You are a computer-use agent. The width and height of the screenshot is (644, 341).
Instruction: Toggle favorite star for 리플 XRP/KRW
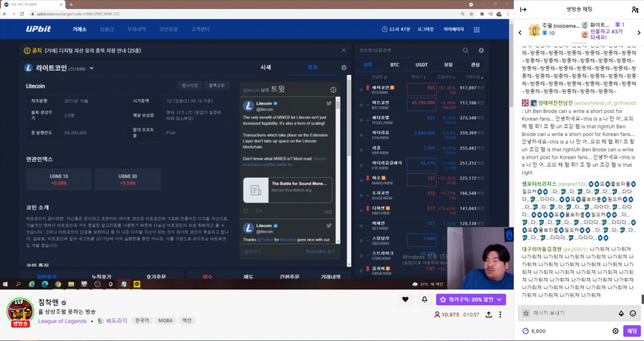tap(361, 150)
